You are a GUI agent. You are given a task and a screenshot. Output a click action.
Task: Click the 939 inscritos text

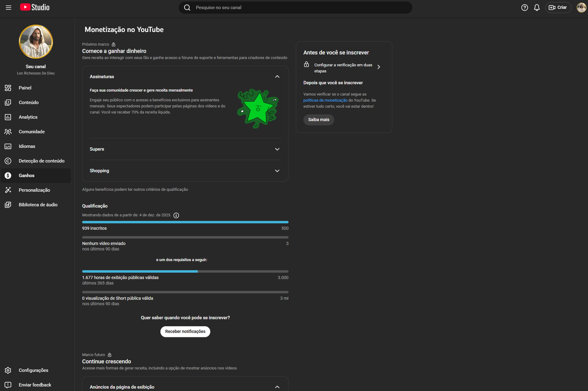pos(94,228)
